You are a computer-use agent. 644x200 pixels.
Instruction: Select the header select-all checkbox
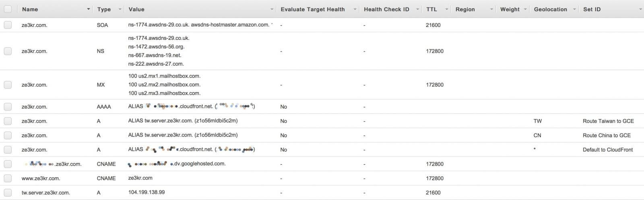8,9
